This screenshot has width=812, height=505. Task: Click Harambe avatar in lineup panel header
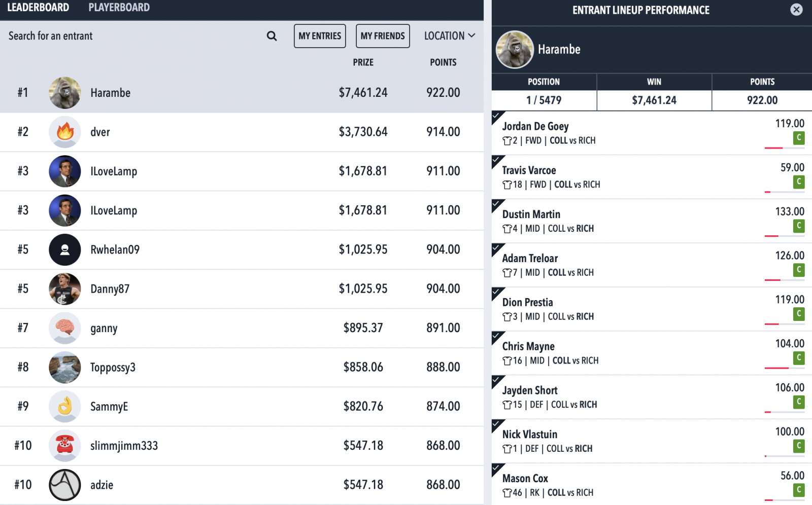(515, 50)
